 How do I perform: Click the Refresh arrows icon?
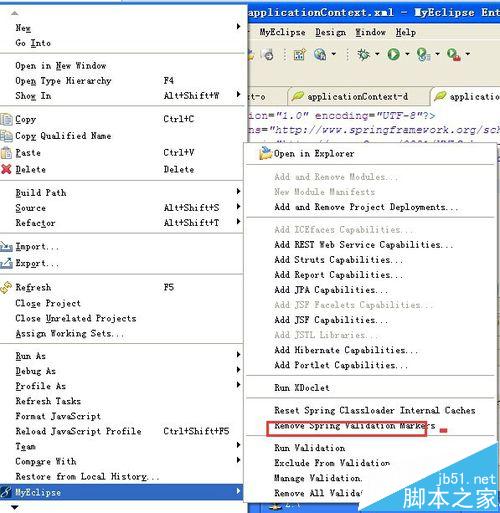point(6,288)
